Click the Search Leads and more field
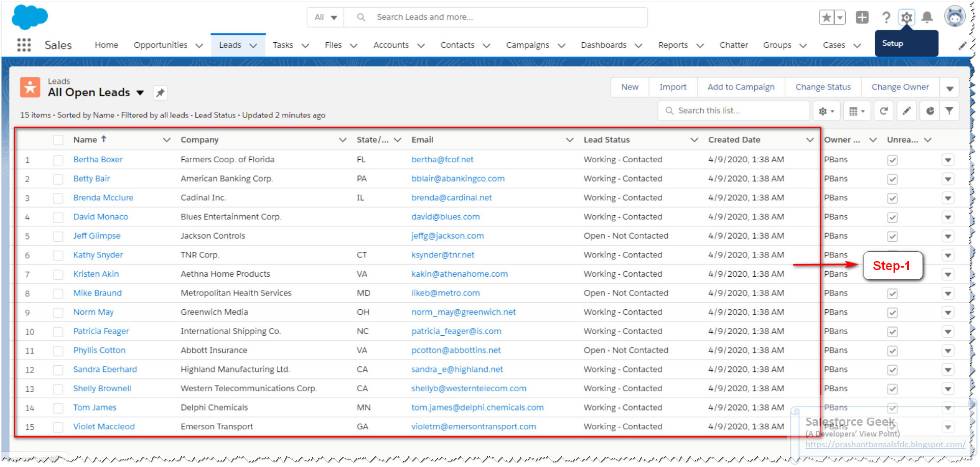Image resolution: width=980 pixels, height=467 pixels. pyautogui.click(x=496, y=17)
